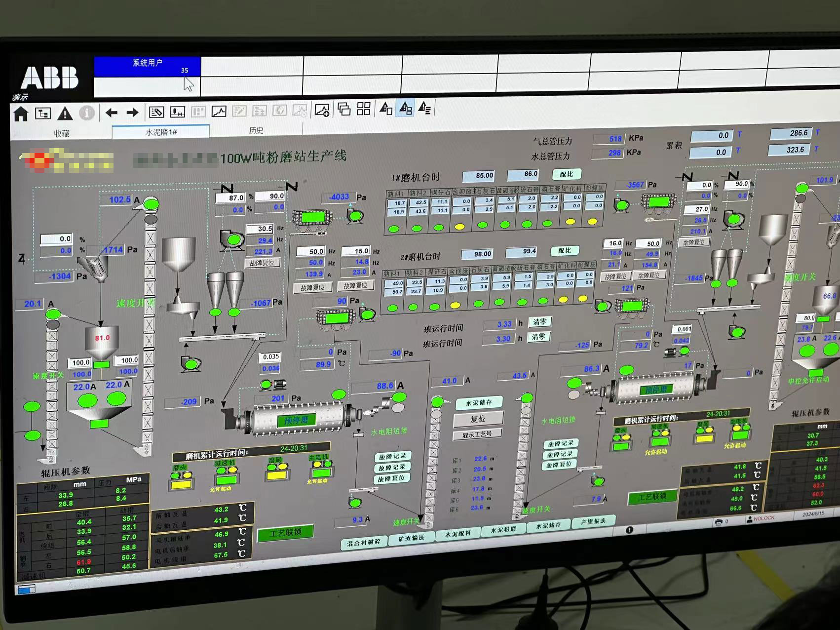Toggle the left 工艺联锁 green interlock button
The height and width of the screenshot is (630, 840).
coord(286,533)
